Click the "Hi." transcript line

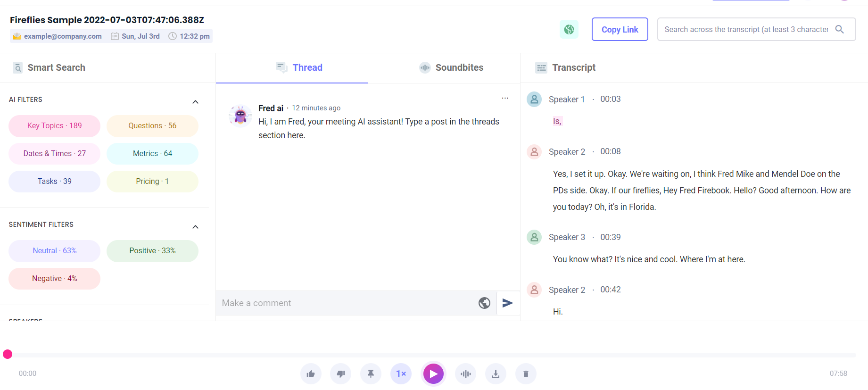pos(558,312)
